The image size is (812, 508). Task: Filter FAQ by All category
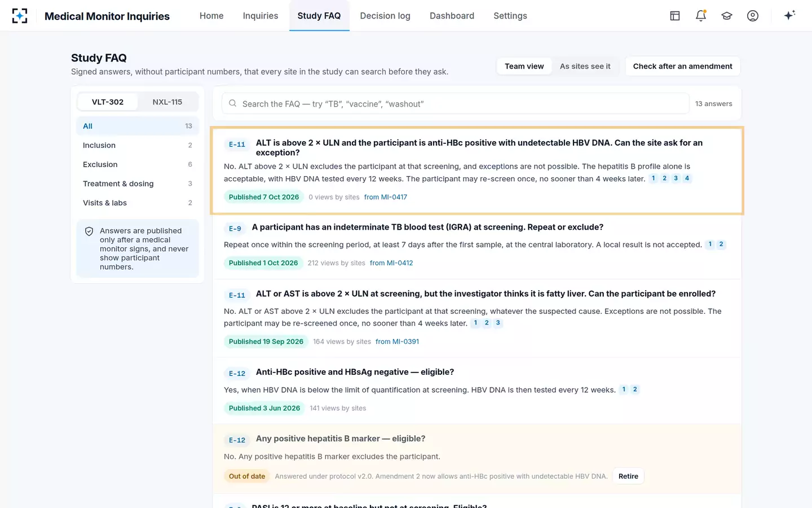138,126
